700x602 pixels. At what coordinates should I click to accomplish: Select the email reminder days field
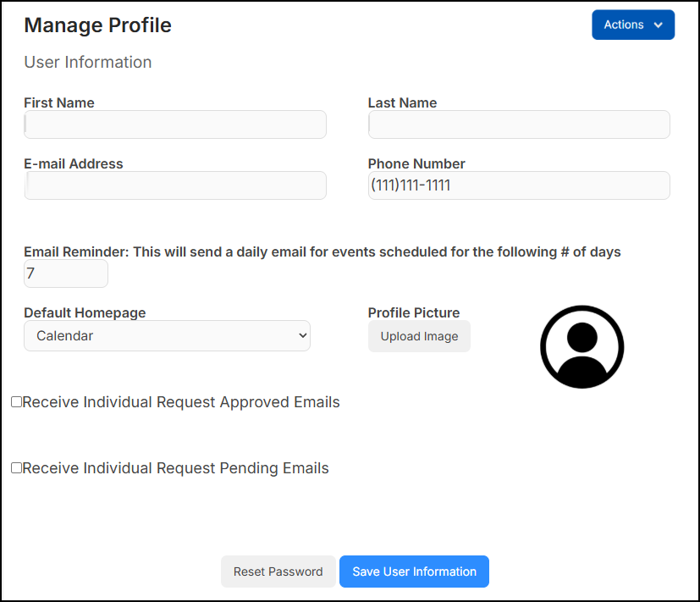point(66,273)
